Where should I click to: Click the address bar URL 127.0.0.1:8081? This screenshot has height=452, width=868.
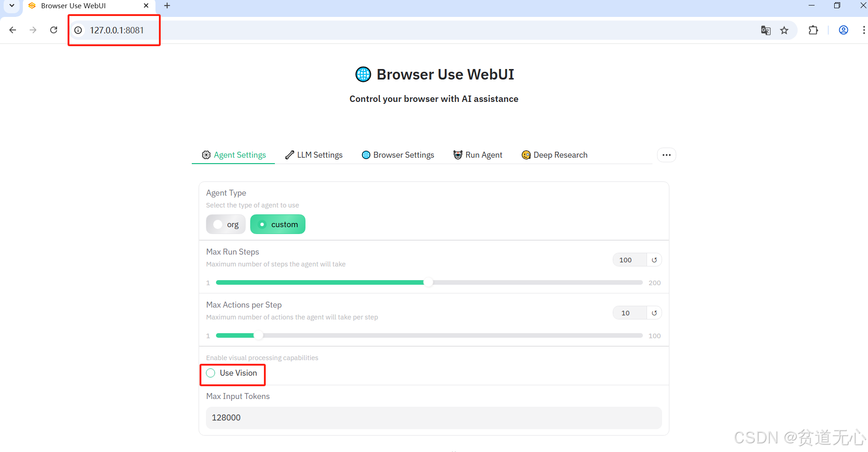click(117, 30)
